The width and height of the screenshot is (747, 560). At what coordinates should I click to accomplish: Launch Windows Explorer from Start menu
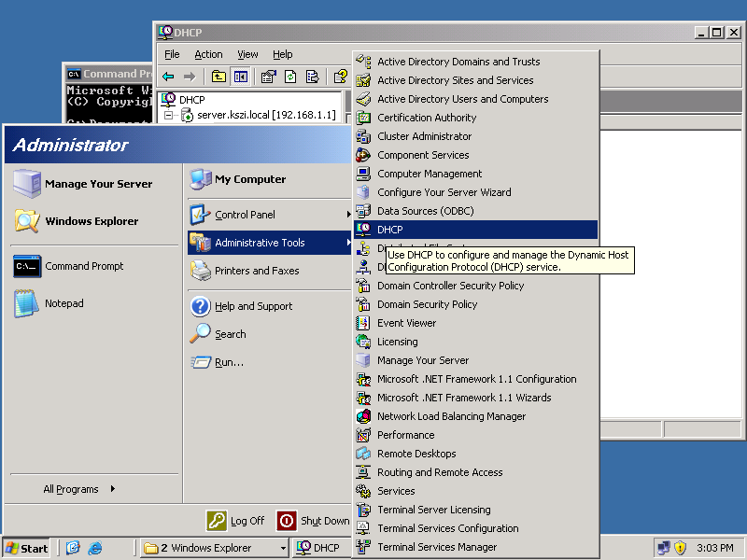[x=94, y=221]
